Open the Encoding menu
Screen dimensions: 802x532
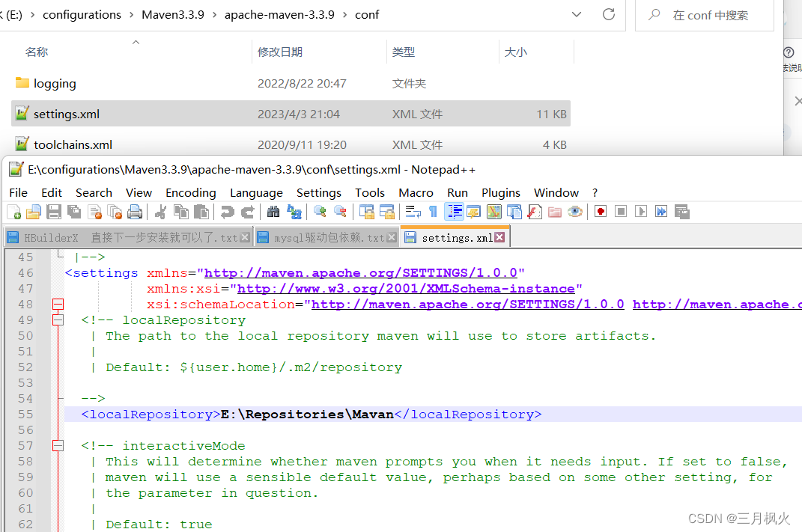tap(191, 192)
